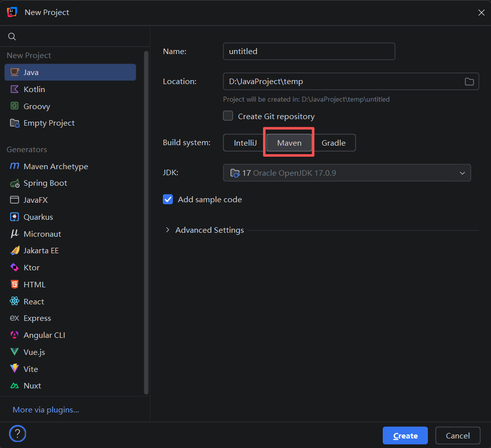Select Empty Project entry

coord(70,123)
